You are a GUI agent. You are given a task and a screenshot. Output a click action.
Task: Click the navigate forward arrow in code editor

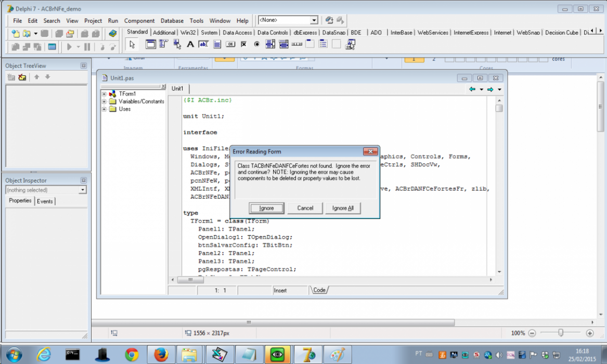click(x=490, y=89)
